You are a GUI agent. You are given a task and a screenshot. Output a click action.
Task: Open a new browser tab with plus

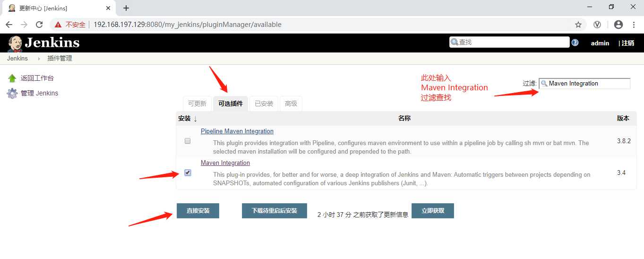coord(126,8)
